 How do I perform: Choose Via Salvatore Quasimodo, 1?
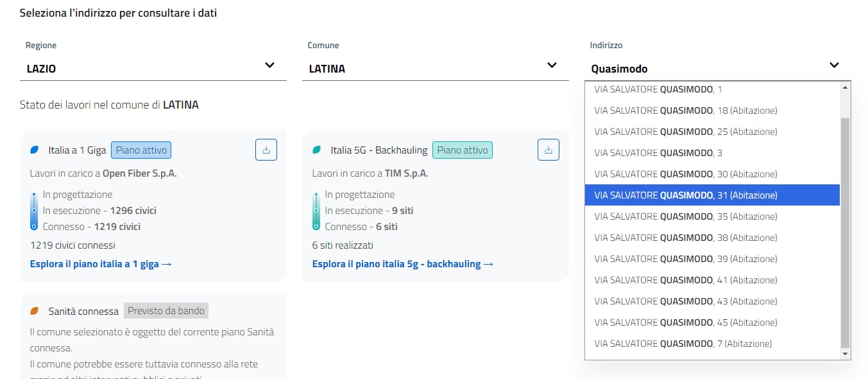658,89
